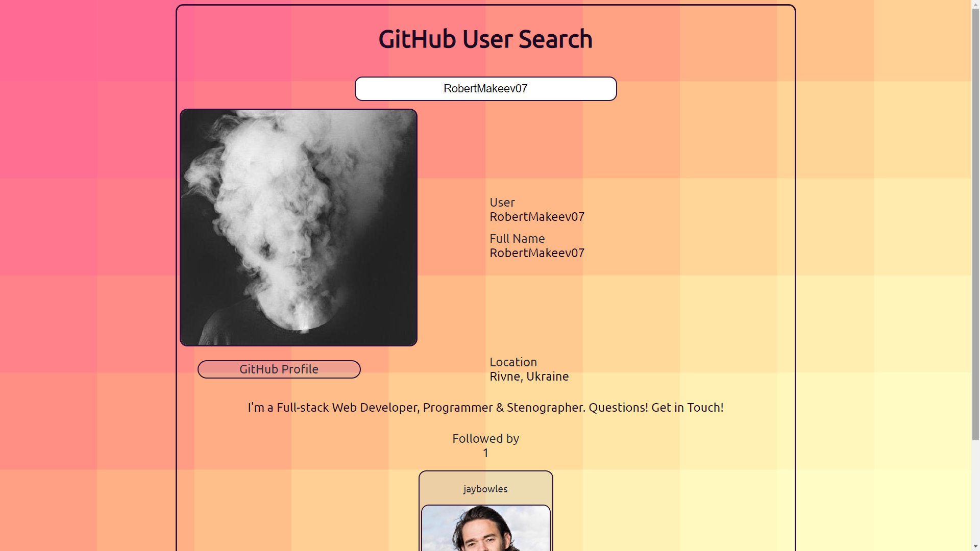The width and height of the screenshot is (980, 551).
Task: Select the Full Name value RobertMakeev07
Action: pos(537,253)
